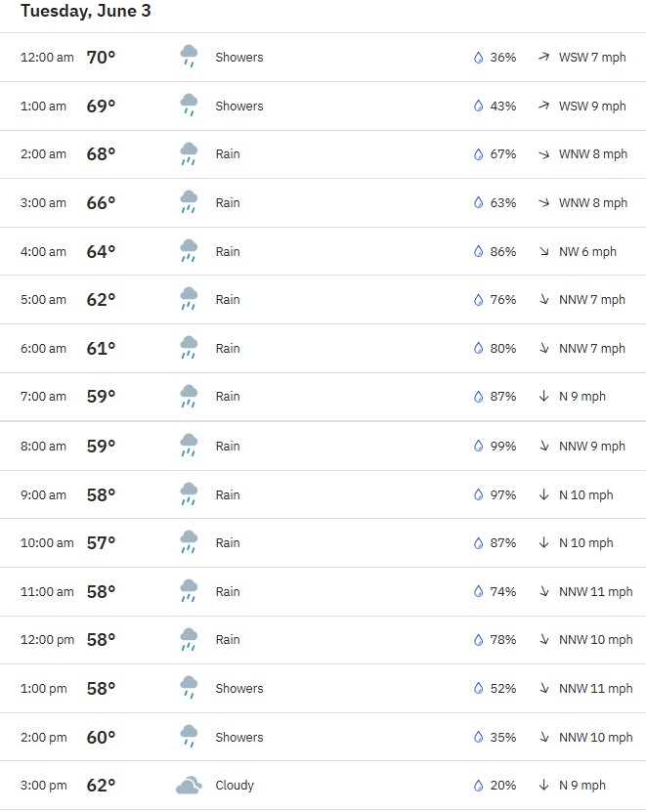The width and height of the screenshot is (646, 812).
Task: Click the showers icon at 12:00 am
Action: coord(189,56)
